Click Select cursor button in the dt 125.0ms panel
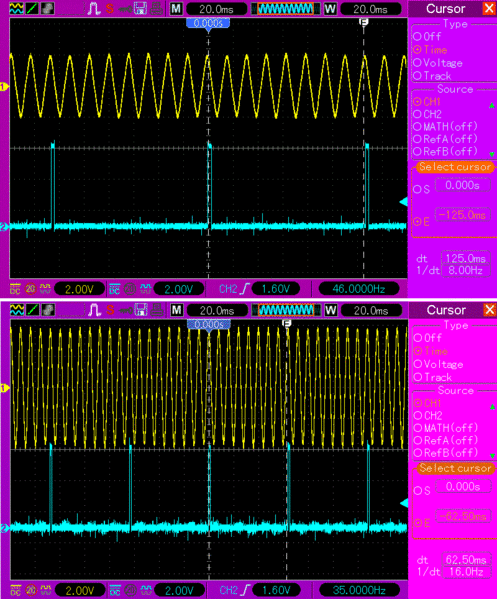Screen dimensions: 497x599 (455, 167)
